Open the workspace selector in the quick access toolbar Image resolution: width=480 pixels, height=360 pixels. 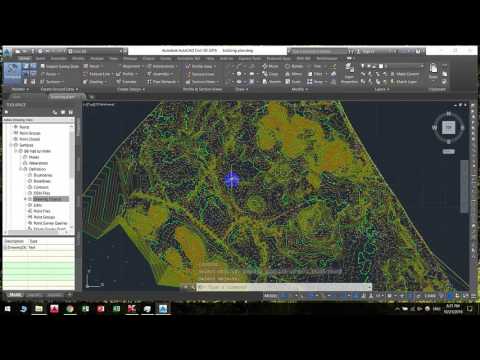click(97, 51)
